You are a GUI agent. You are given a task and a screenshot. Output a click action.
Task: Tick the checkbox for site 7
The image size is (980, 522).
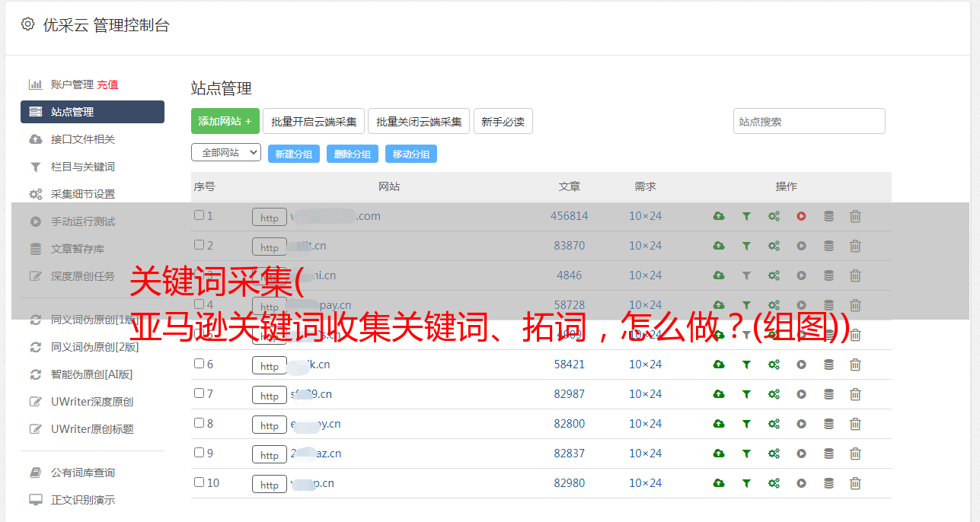(199, 393)
